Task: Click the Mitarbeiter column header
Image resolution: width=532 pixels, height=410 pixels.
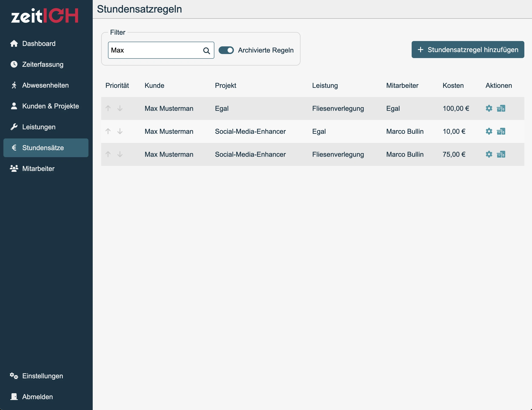Action: coord(402,85)
